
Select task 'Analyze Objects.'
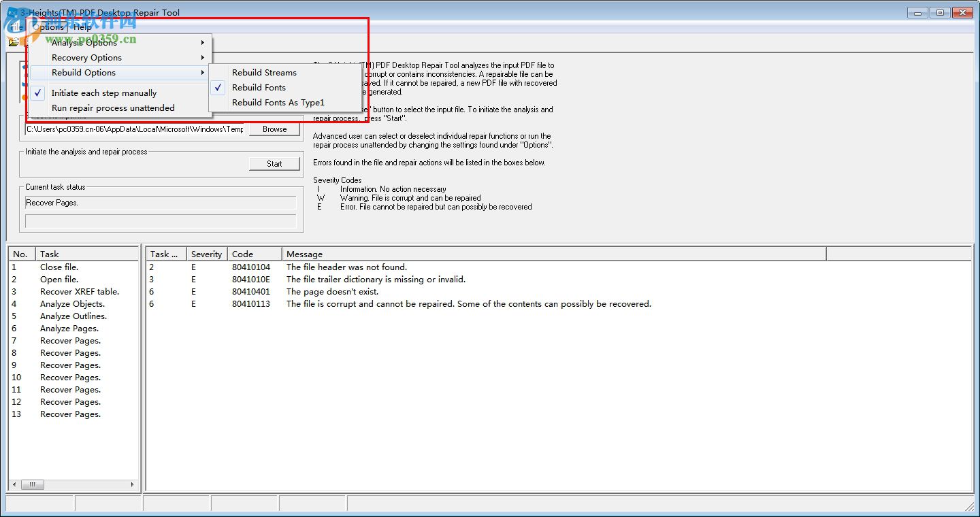click(x=72, y=304)
